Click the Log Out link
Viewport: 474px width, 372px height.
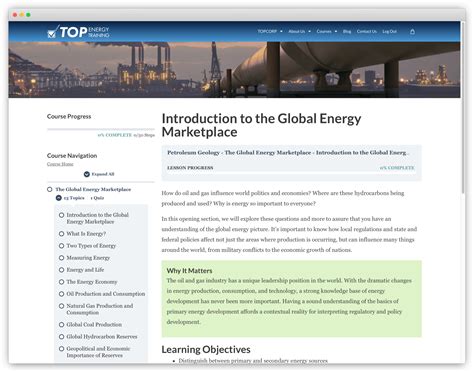(389, 31)
